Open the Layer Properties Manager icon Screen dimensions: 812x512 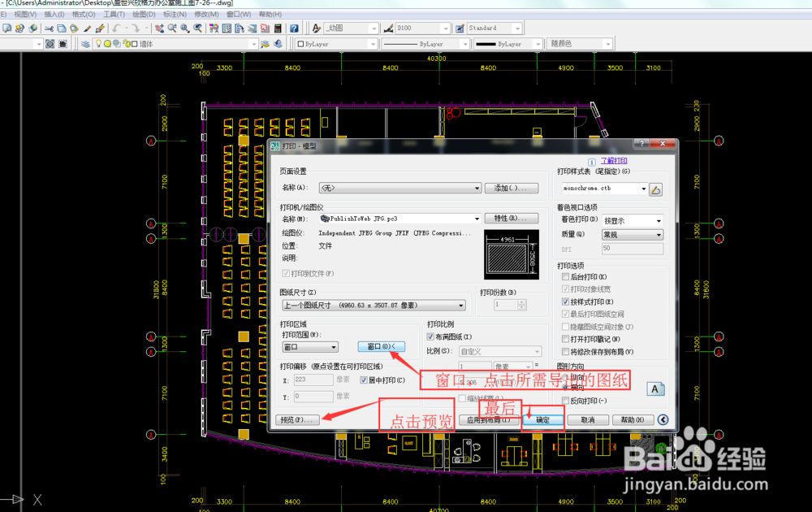coord(85,44)
